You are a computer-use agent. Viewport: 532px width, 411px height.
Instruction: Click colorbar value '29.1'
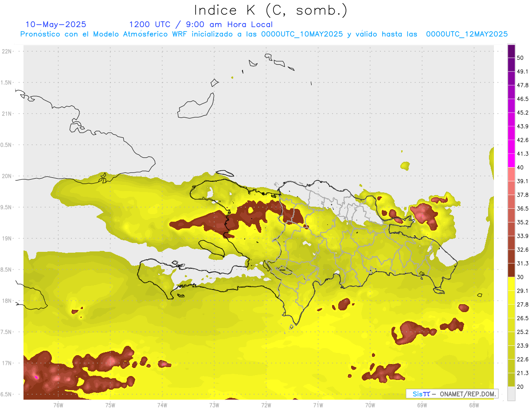(x=523, y=291)
